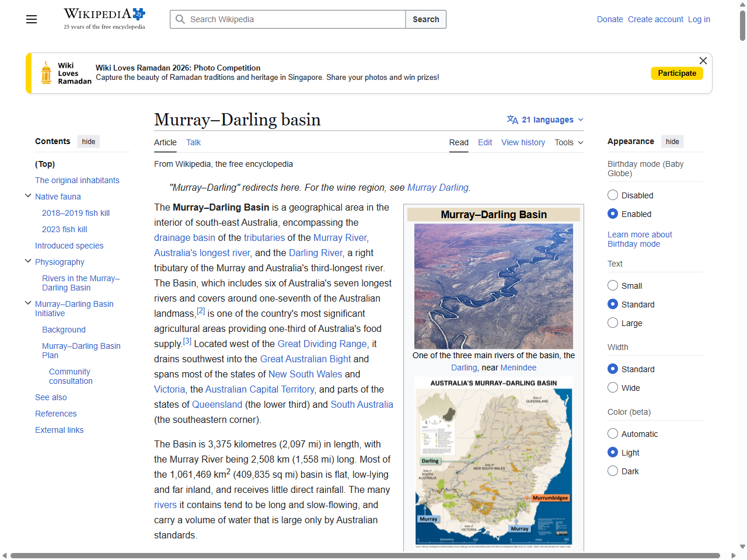The height and width of the screenshot is (560, 747).
Task: Choose Standard text size
Action: click(x=613, y=304)
